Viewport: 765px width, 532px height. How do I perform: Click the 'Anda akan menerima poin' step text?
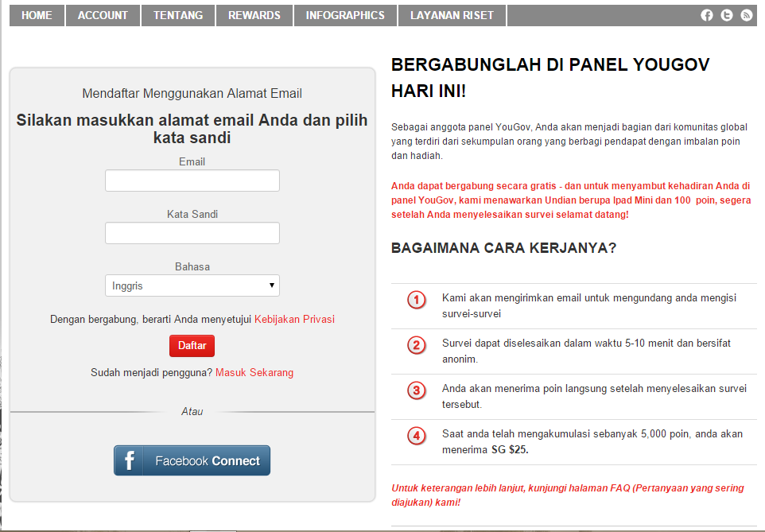(x=594, y=396)
